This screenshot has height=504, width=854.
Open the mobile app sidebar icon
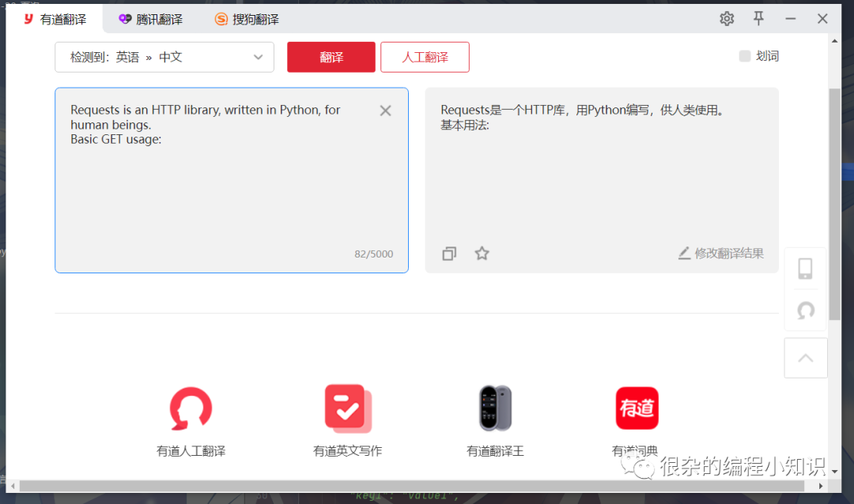[x=805, y=269]
